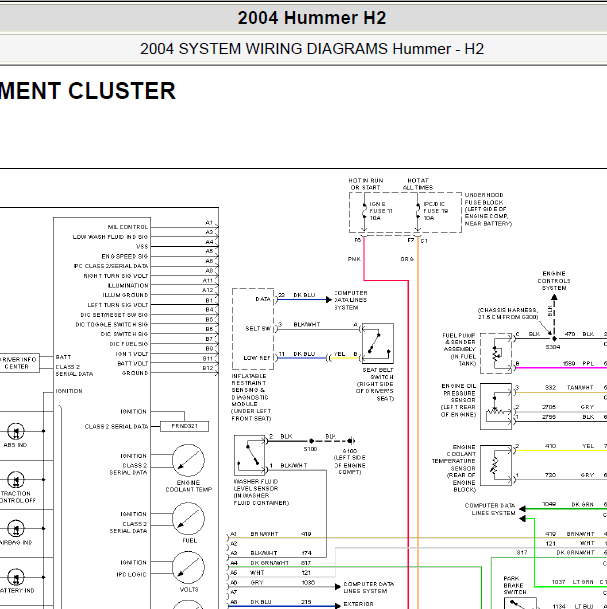This screenshot has height=609, width=607.
Task: Click the 'BLK/WHT' wire label at pin 3
Action: pos(307,325)
